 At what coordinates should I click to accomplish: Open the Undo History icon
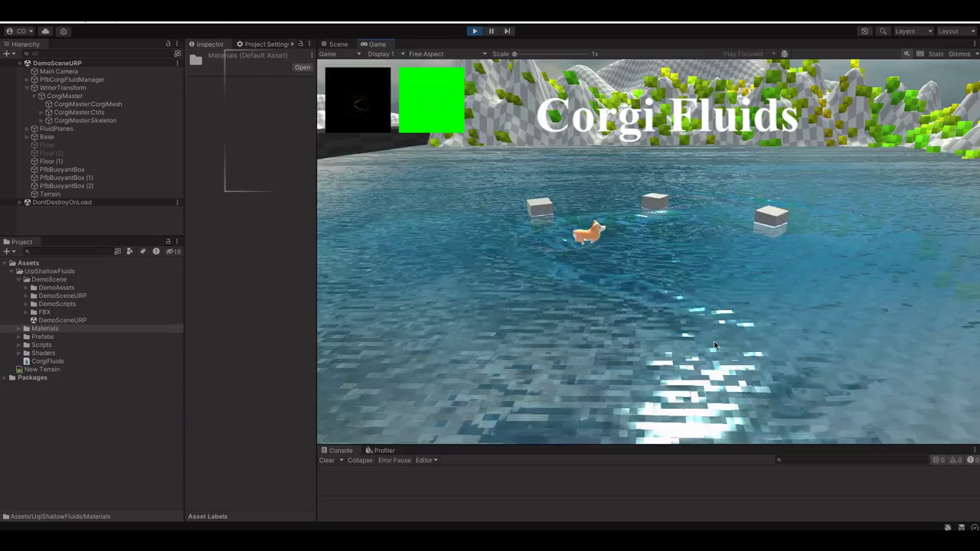click(864, 31)
